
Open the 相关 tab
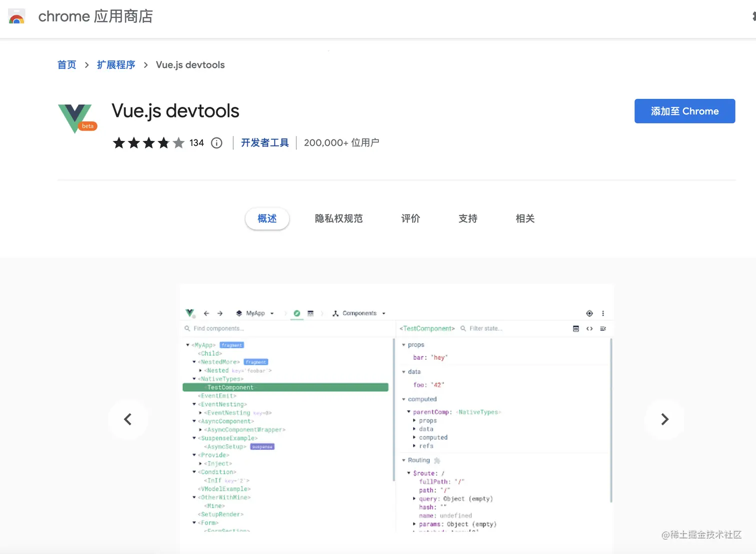point(525,219)
